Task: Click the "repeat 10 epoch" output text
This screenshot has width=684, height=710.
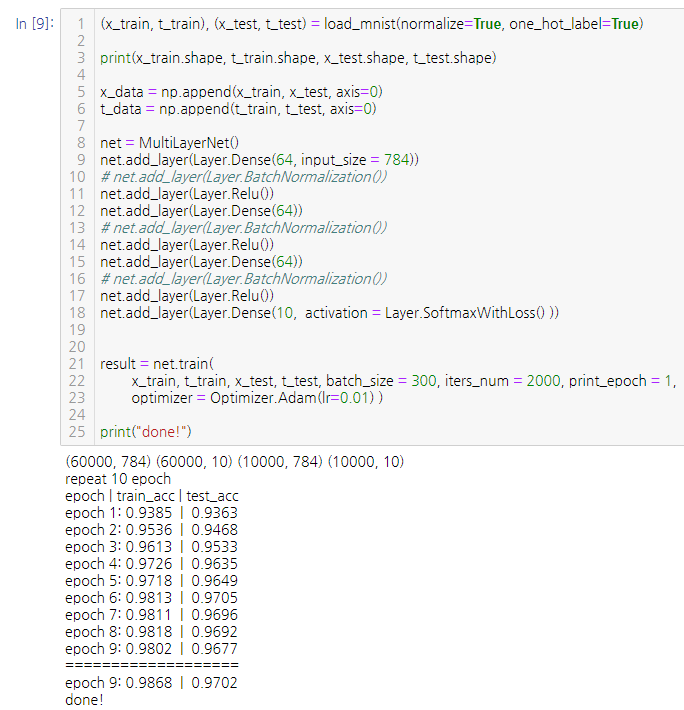Action: point(117,478)
